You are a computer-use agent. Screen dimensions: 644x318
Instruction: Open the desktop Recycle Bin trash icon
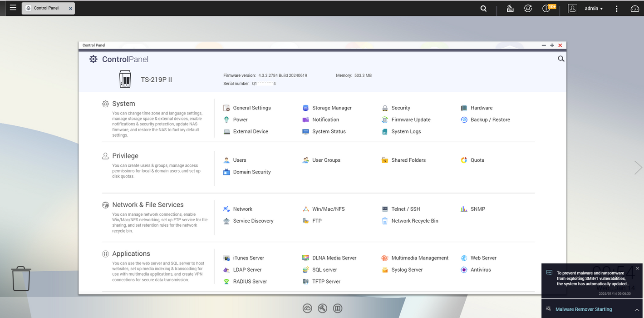coord(21,278)
